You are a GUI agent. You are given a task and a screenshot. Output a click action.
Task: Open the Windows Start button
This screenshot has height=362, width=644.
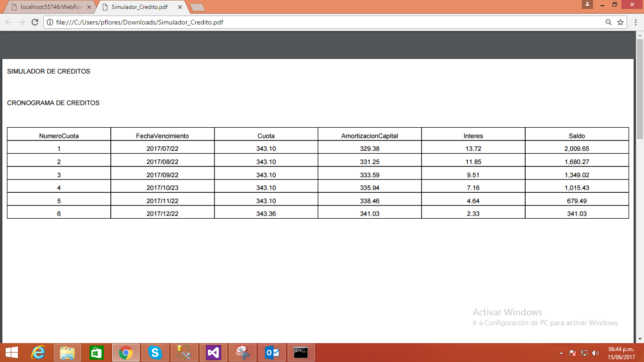coord(11,353)
